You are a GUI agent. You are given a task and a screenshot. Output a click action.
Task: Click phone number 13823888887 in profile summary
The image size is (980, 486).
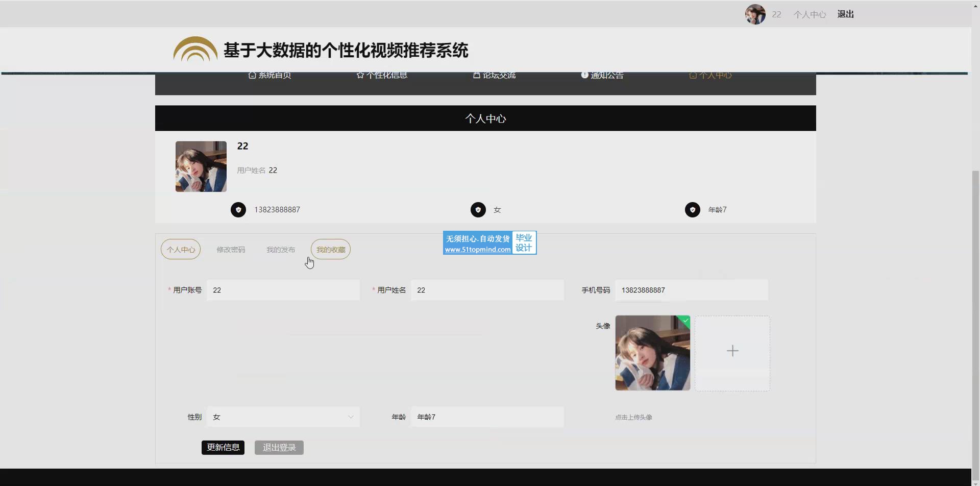click(x=277, y=210)
